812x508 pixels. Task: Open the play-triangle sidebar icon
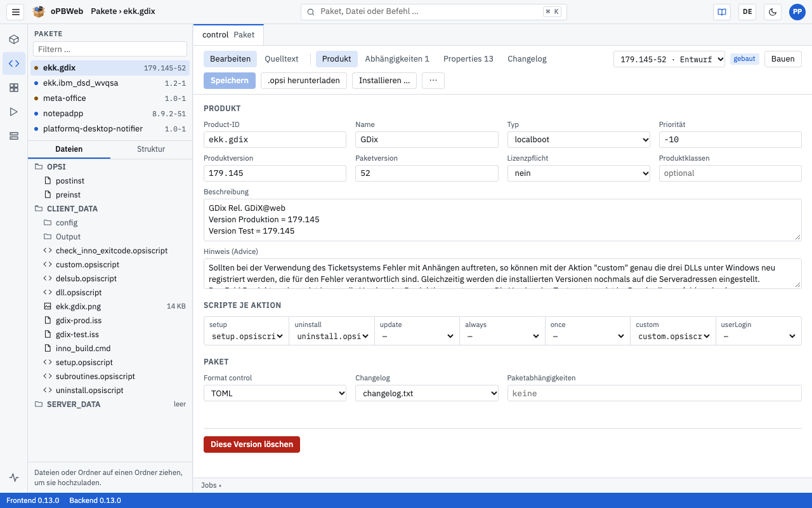14,112
